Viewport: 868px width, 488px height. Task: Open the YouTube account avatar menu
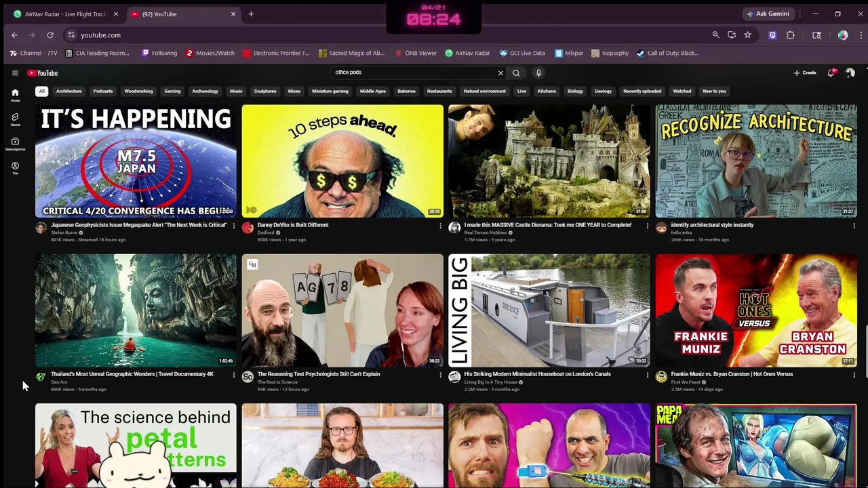tap(850, 73)
